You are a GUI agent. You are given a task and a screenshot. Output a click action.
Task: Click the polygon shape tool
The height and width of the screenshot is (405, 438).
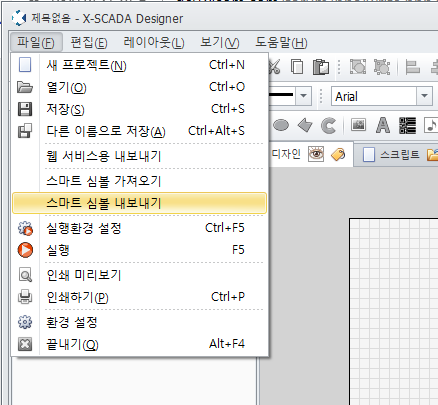tap(305, 126)
